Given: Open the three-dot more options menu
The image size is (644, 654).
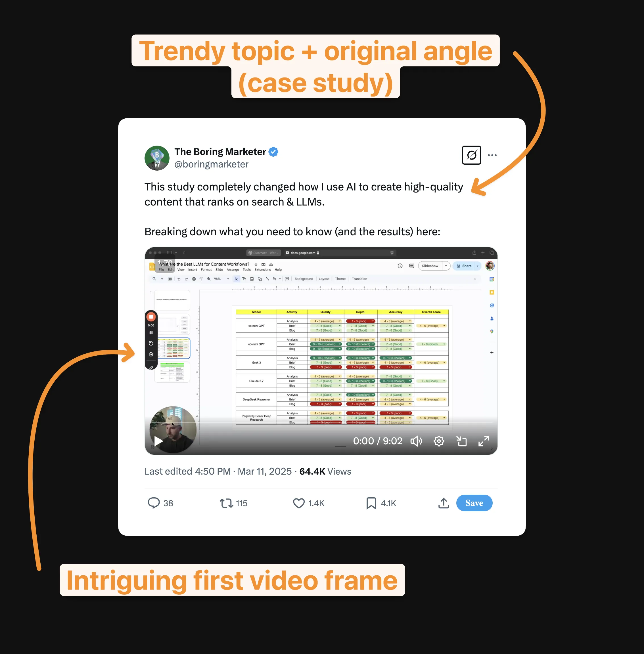Looking at the screenshot, I should pyautogui.click(x=492, y=155).
